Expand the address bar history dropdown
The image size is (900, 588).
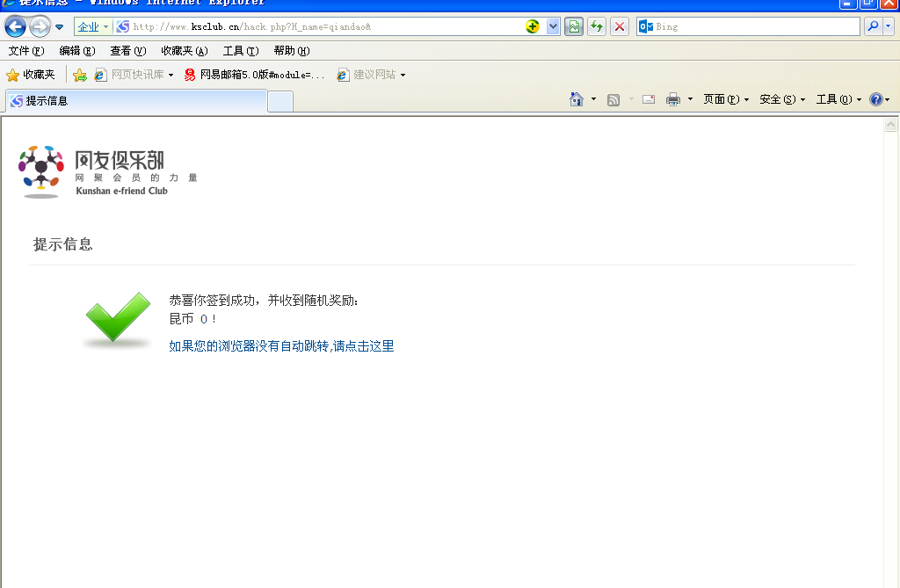(553, 26)
